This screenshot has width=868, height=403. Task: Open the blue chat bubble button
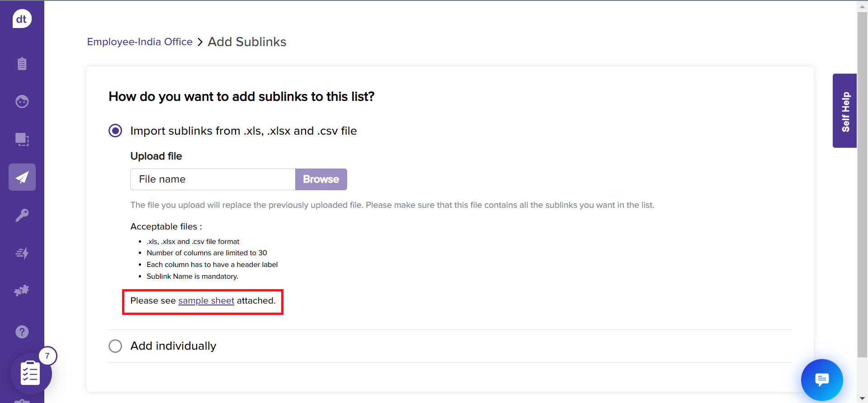(821, 380)
